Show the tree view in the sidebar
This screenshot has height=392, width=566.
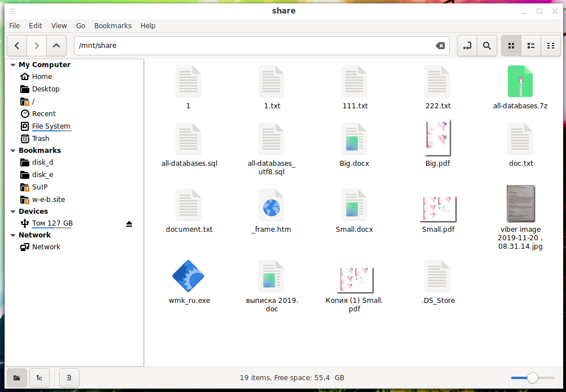(x=40, y=377)
